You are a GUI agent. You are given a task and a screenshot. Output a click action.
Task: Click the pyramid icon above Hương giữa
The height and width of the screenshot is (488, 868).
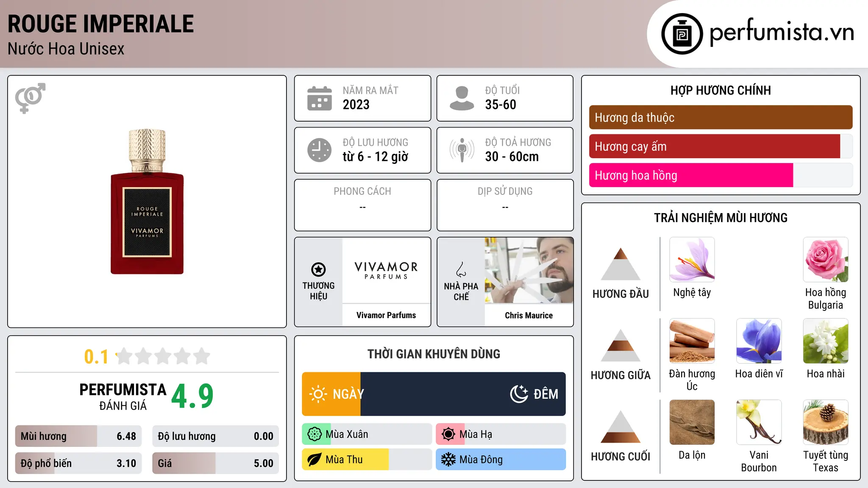click(620, 345)
